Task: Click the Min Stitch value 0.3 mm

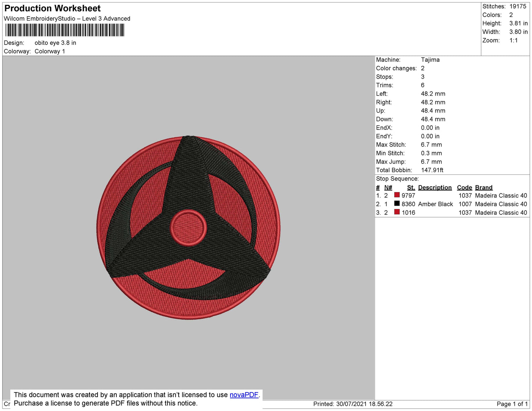Action: pyautogui.click(x=431, y=153)
